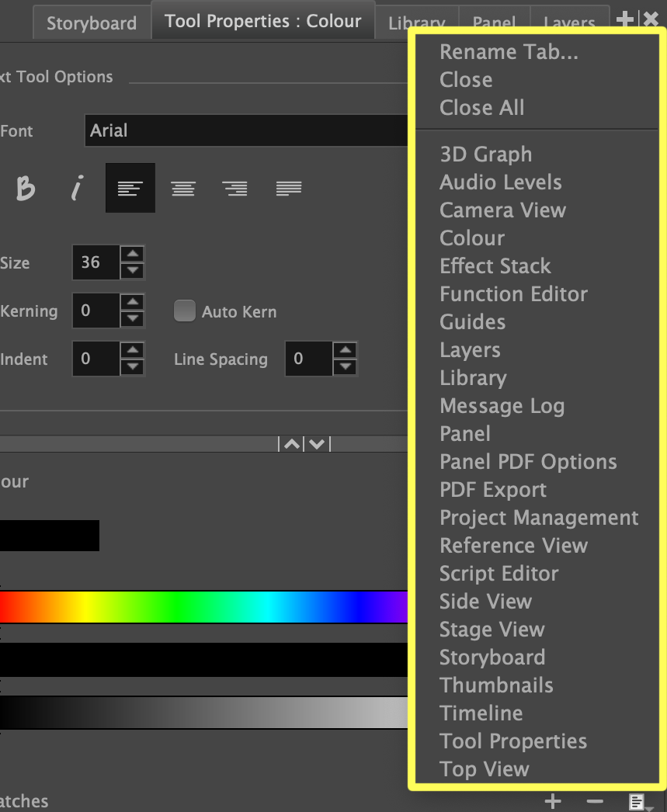The width and height of the screenshot is (667, 812).
Task: Select left text alignment
Action: click(x=130, y=188)
